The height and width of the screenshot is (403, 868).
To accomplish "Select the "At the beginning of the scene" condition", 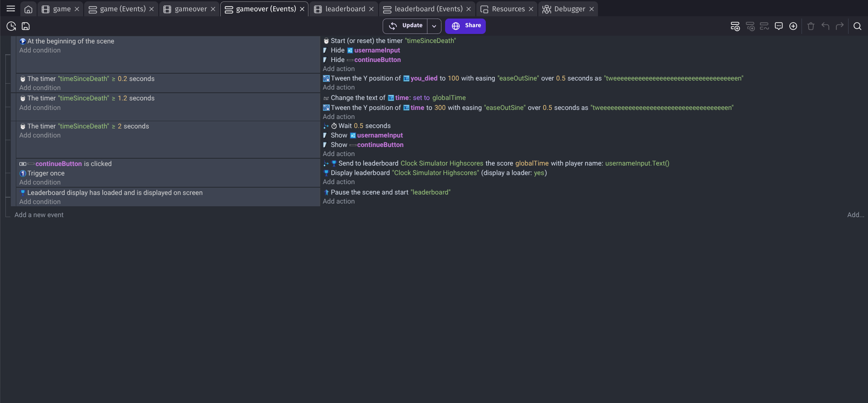I will pyautogui.click(x=66, y=41).
